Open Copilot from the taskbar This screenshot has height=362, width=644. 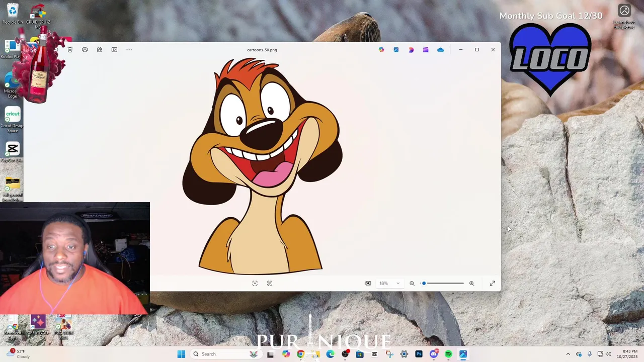pos(286,354)
